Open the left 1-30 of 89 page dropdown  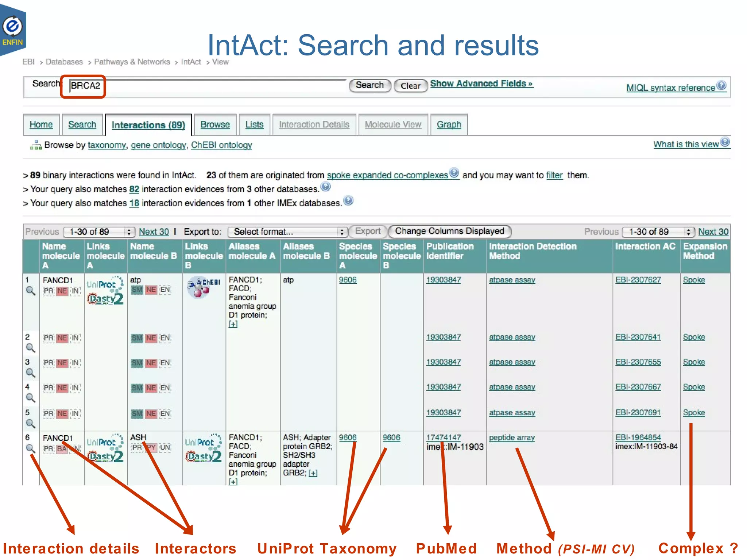click(99, 232)
